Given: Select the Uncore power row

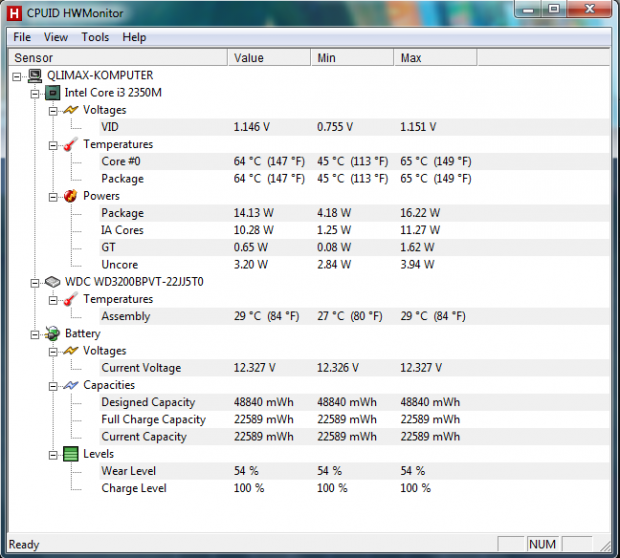Looking at the screenshot, I should click(354, 265).
